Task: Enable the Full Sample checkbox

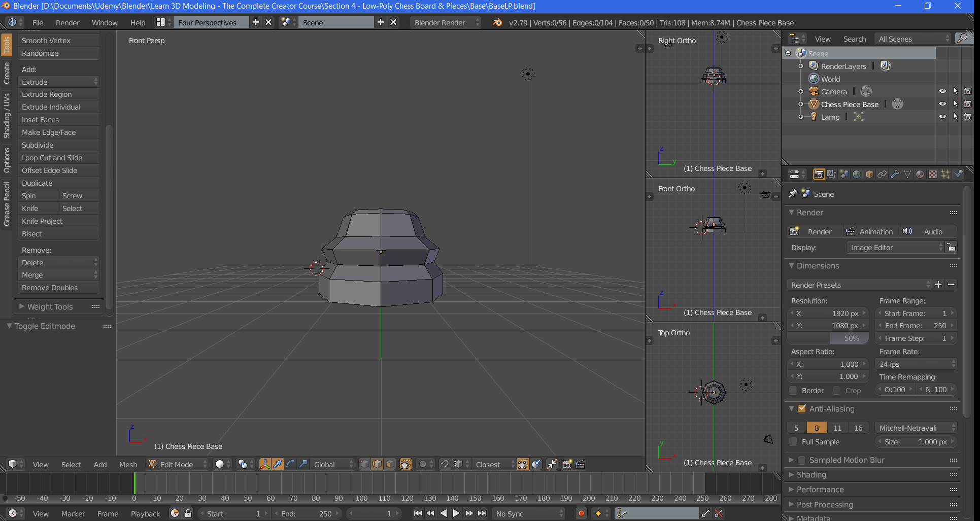Action: 793,442
